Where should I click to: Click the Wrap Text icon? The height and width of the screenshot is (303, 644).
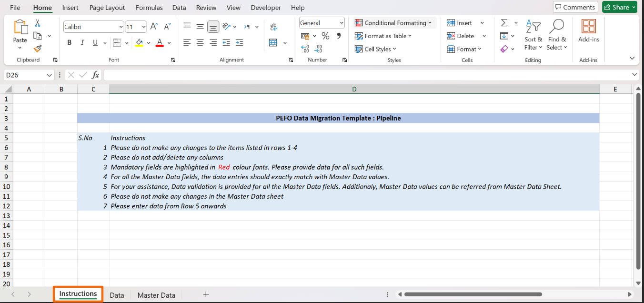(x=273, y=27)
